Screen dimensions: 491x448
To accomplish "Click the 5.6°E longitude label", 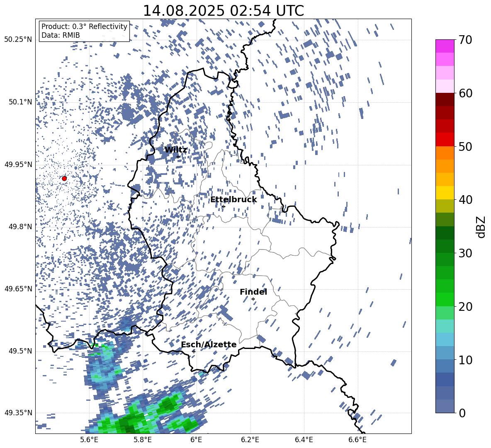I will click(x=89, y=440).
